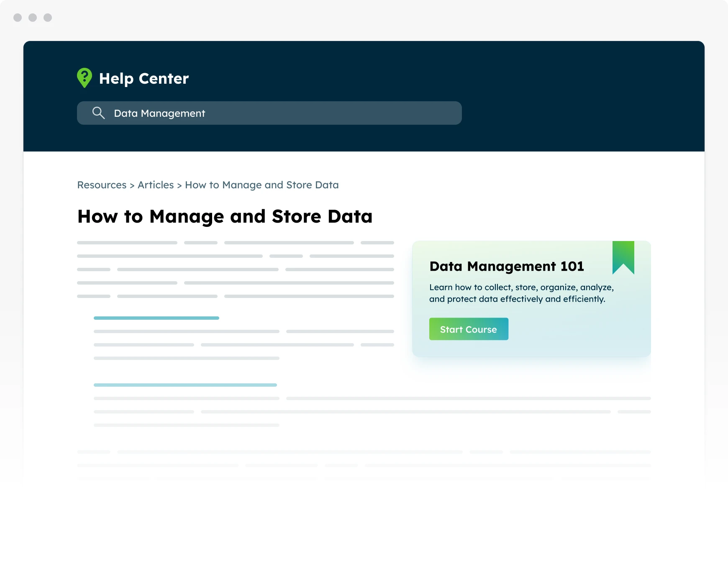Click the green Help Center question-mark logo
The width and height of the screenshot is (728, 570).
pyautogui.click(x=85, y=78)
